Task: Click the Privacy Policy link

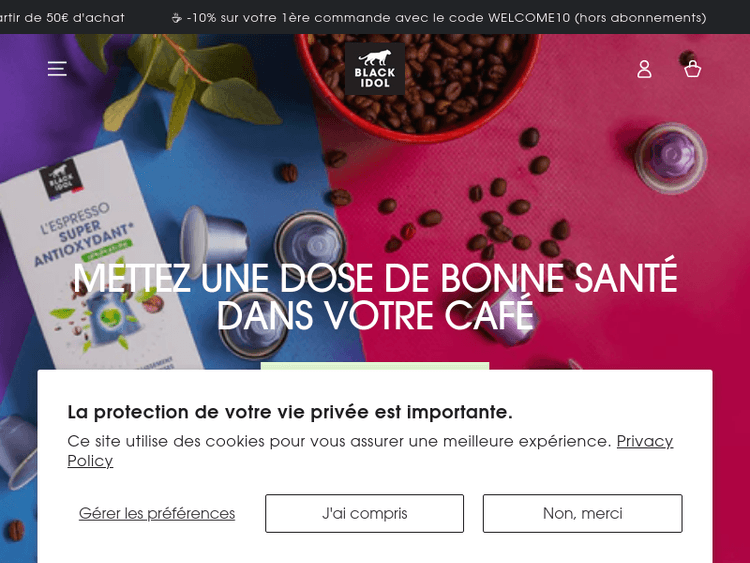Action: (370, 451)
